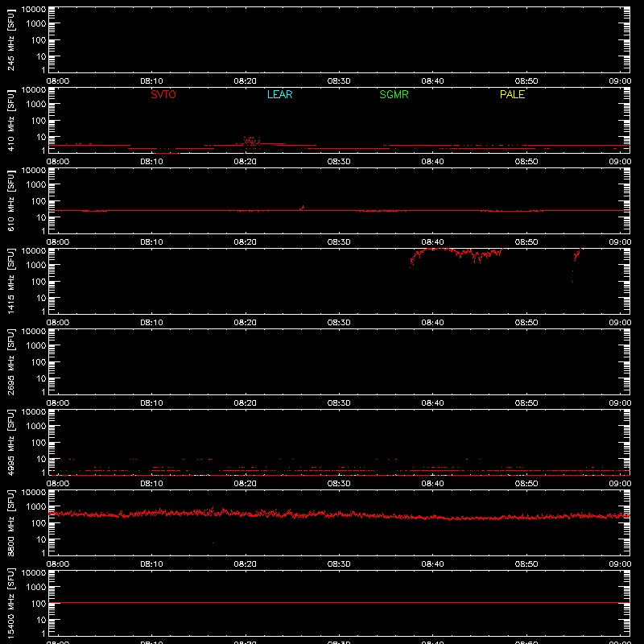
Task: Click 08:30 tick label under 245 MHz panel
Action: tap(339, 81)
